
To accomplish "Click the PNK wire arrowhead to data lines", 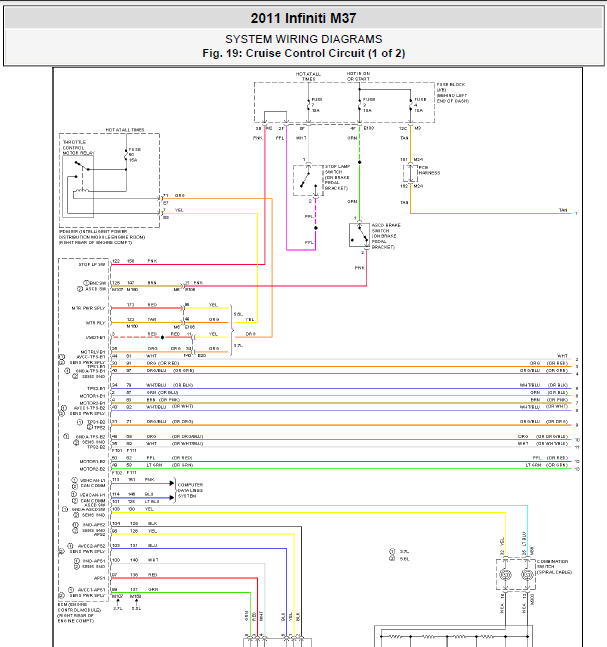I will [172, 483].
